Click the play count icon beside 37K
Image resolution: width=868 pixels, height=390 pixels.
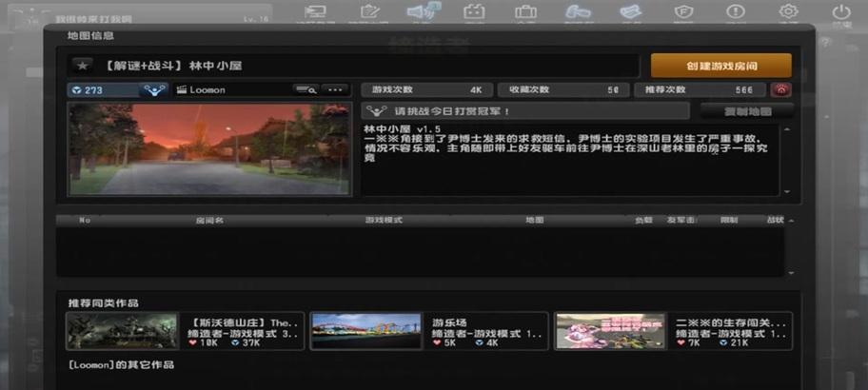coord(236,343)
